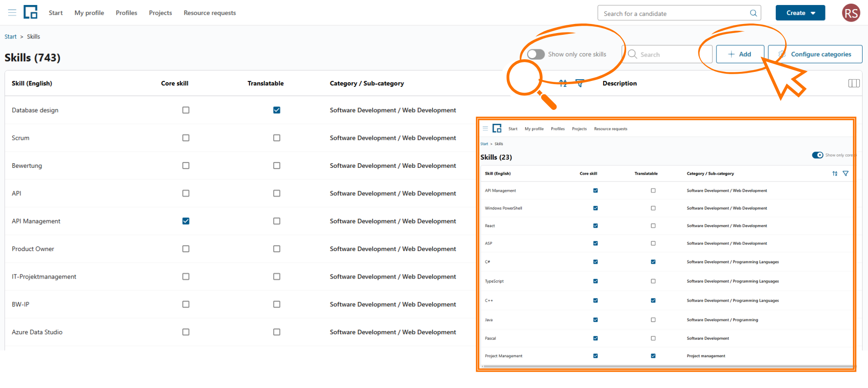Toggle Show only core skills switch
868x388 pixels.
(x=536, y=54)
